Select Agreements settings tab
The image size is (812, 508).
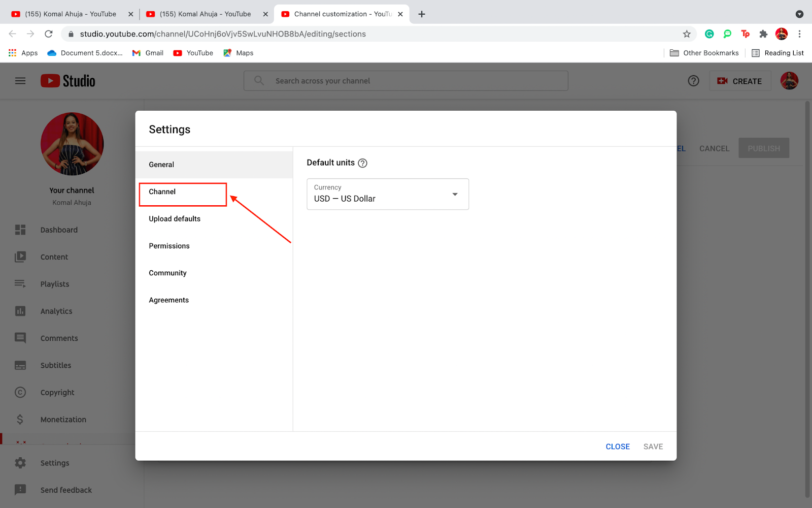click(214, 300)
